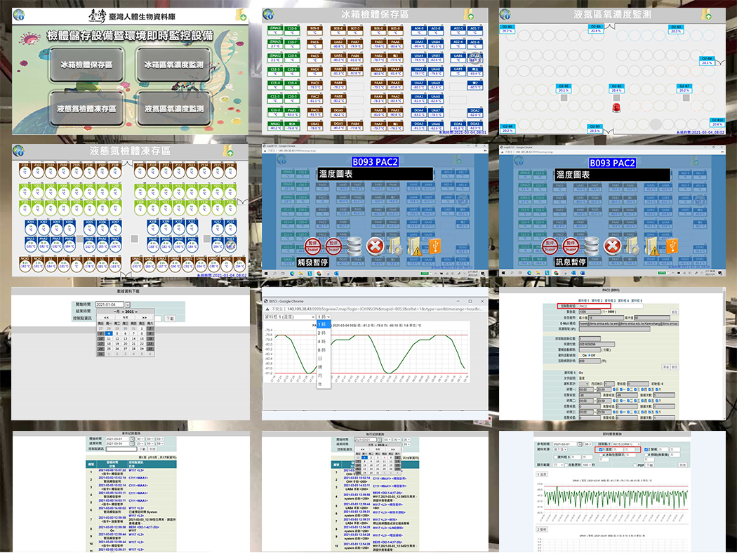The width and height of the screenshot is (737, 560).
Task: Open the 冰箱區氧濃度監測 menu button
Action: coord(174,65)
